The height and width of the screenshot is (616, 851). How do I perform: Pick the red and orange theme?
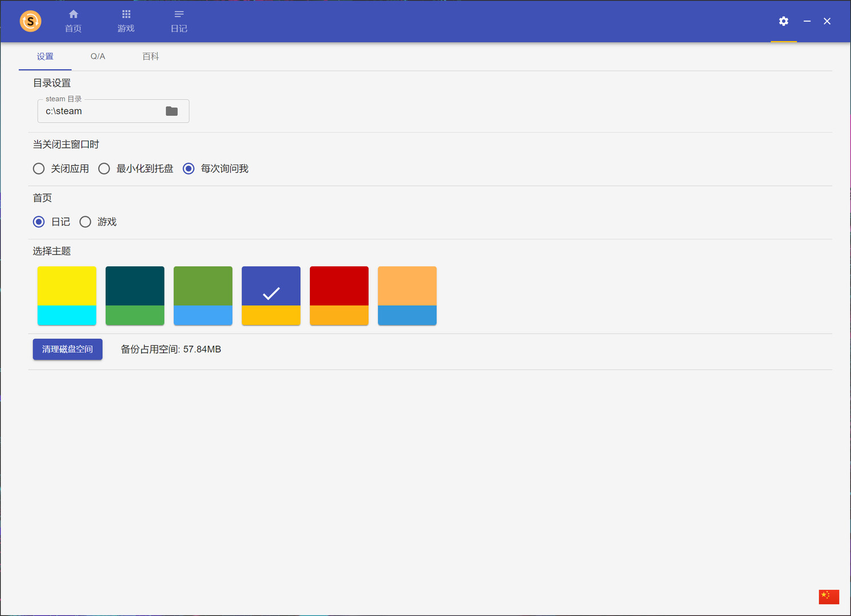339,295
